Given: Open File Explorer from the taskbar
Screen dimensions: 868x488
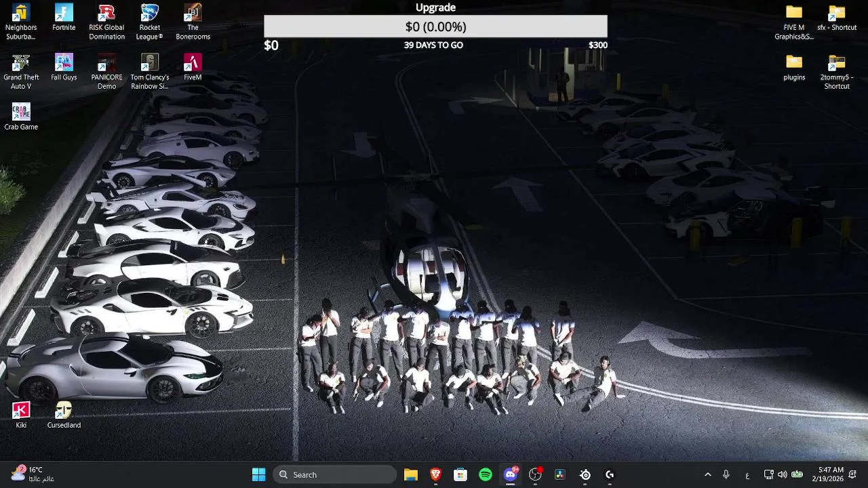Looking at the screenshot, I should tap(410, 474).
